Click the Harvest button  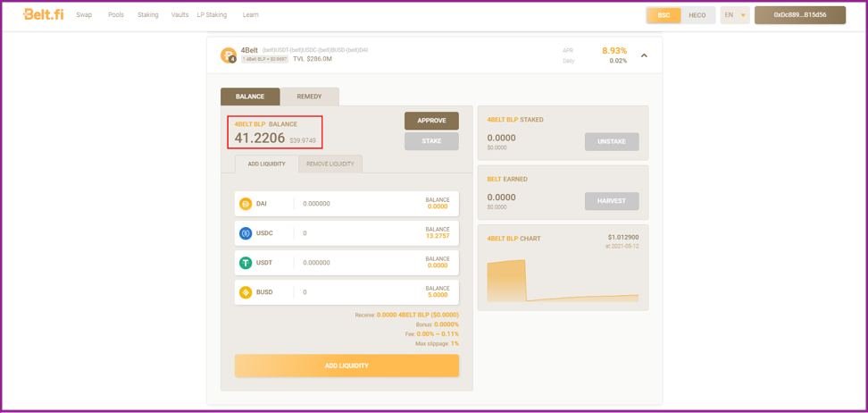click(x=611, y=201)
